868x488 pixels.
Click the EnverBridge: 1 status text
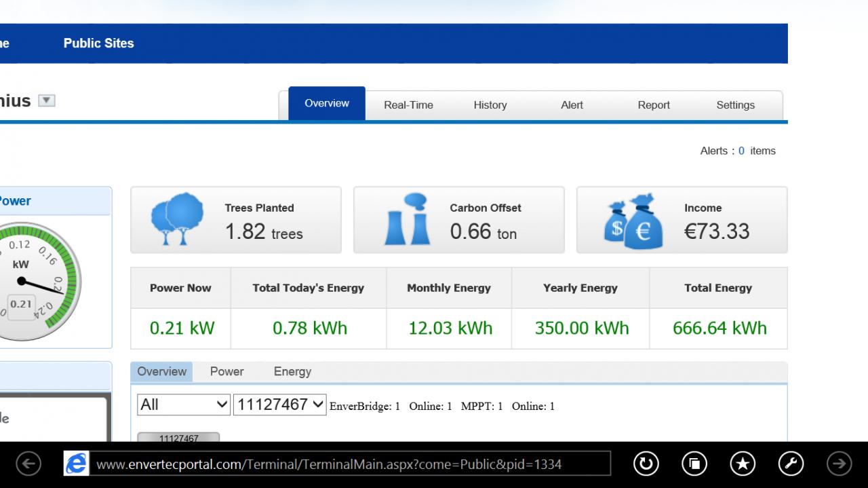pos(365,407)
